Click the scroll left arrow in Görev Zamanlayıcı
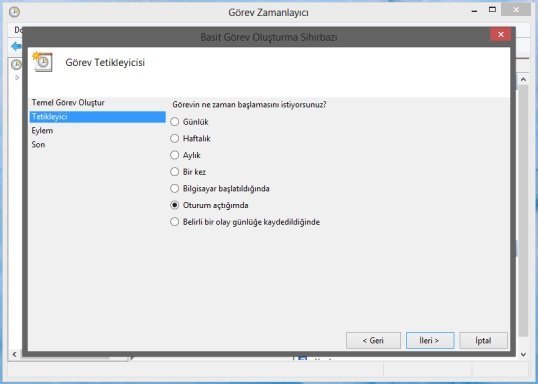538x384 pixels. [x=14, y=354]
